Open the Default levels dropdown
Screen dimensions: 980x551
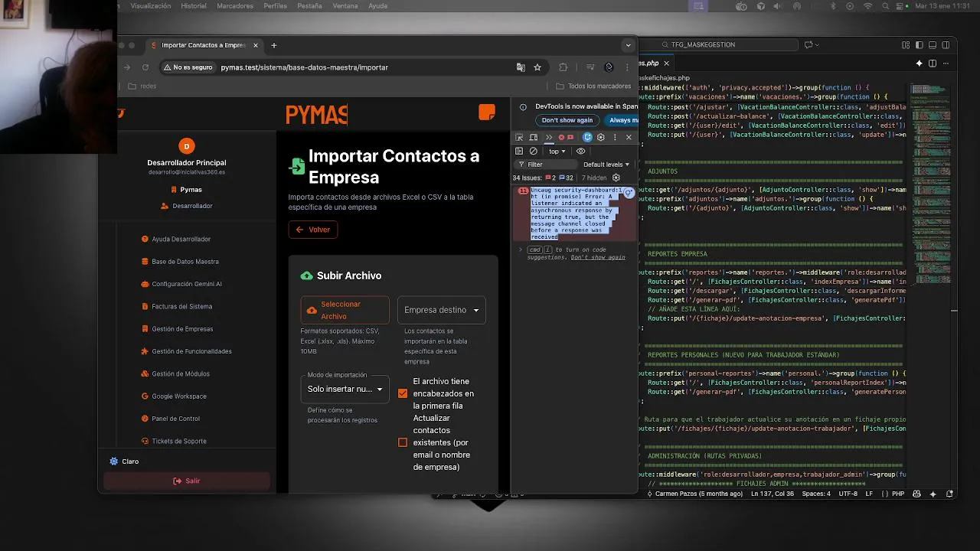pyautogui.click(x=606, y=165)
